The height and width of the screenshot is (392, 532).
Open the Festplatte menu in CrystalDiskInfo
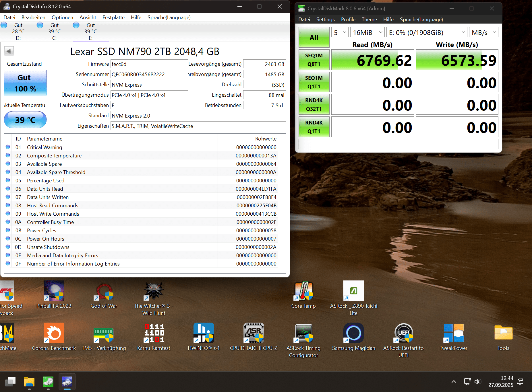(x=113, y=17)
